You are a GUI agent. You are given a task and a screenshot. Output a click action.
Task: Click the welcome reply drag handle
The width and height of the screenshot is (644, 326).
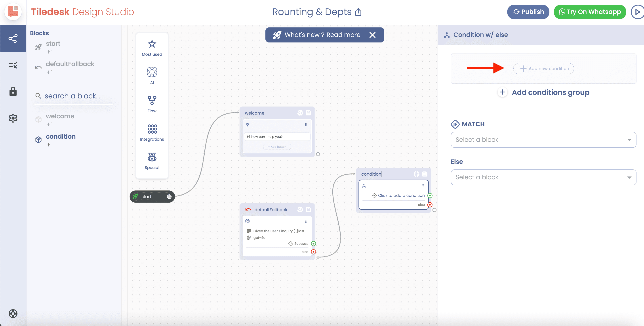tap(306, 125)
